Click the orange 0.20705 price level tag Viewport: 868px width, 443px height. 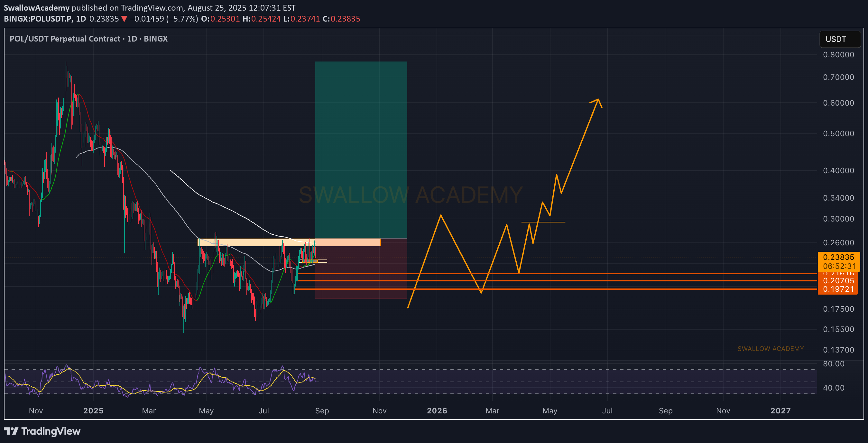click(x=838, y=281)
